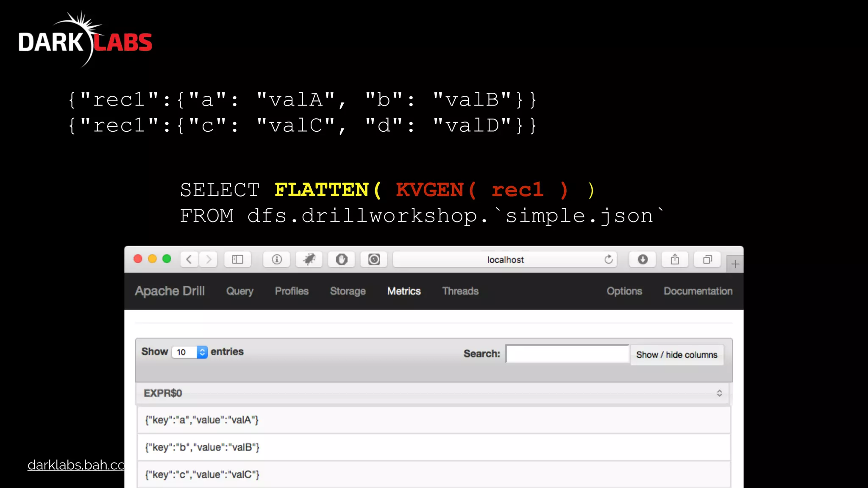Open the Apache Drill home link

click(170, 291)
